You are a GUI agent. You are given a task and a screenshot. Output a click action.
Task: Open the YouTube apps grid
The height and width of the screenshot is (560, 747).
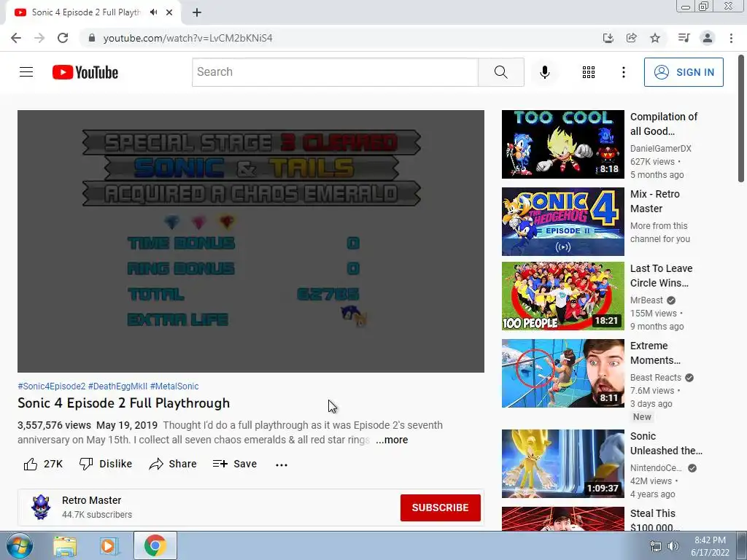coord(589,72)
